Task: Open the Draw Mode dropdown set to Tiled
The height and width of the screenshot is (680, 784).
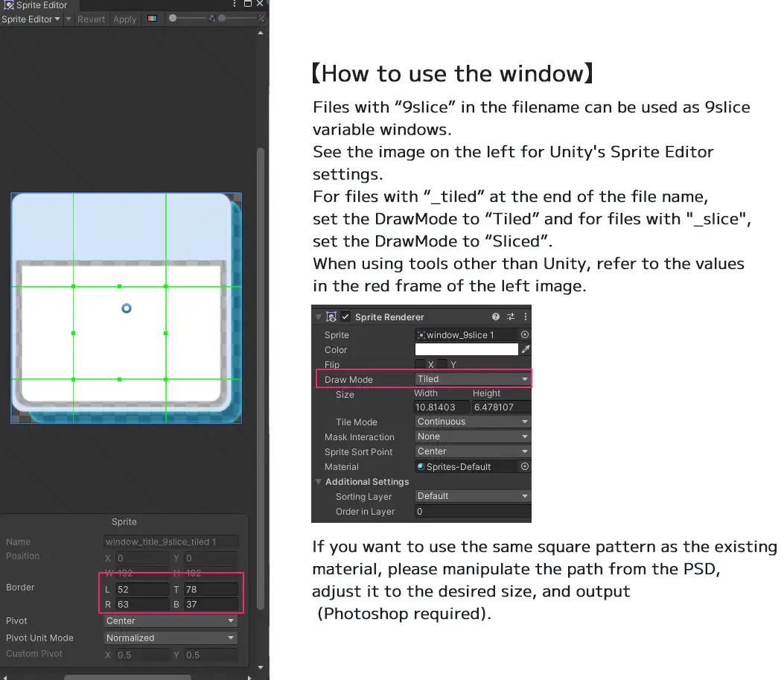Action: (x=472, y=379)
